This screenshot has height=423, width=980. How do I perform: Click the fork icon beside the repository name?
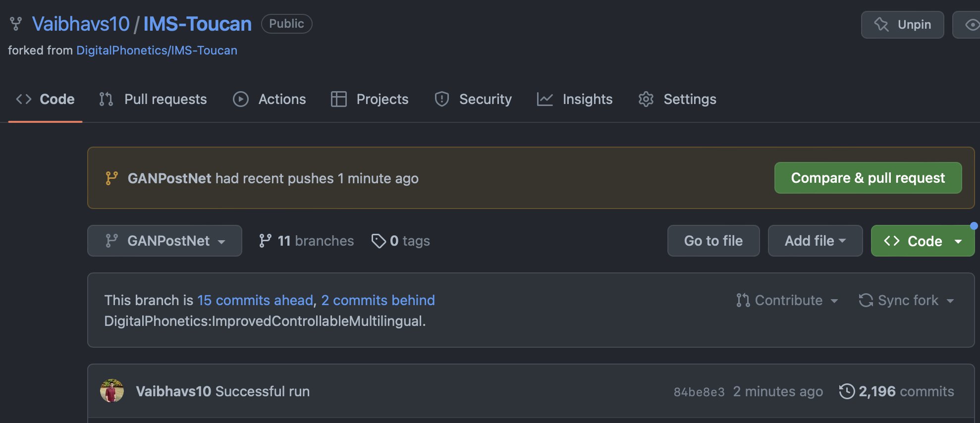point(16,24)
